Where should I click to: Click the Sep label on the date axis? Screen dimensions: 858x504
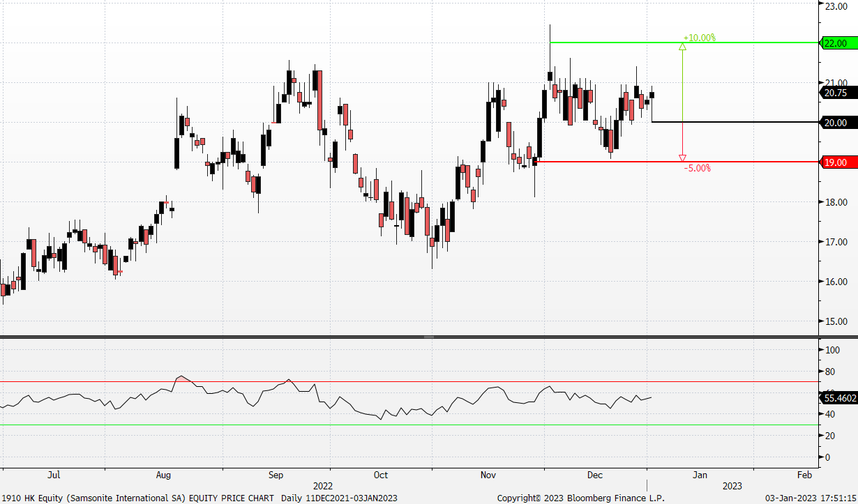[x=276, y=475]
